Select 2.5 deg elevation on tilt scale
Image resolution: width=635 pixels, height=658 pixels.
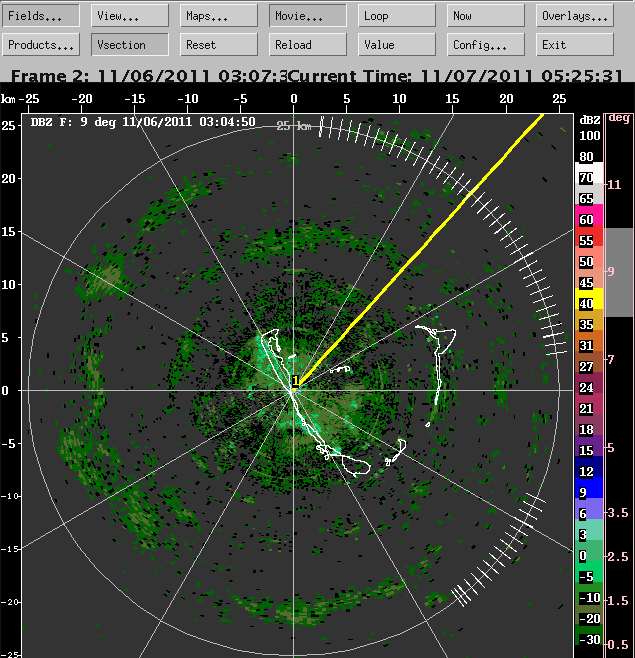[618, 556]
